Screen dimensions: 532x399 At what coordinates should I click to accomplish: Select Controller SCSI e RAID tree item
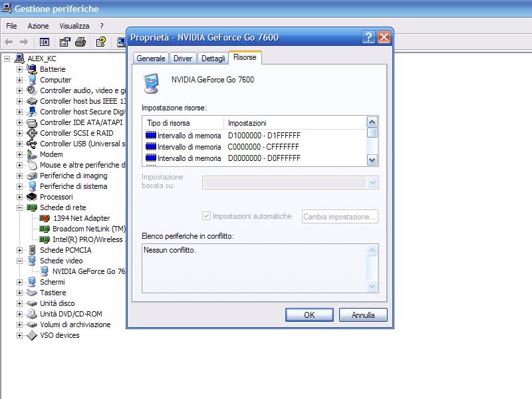pos(76,133)
